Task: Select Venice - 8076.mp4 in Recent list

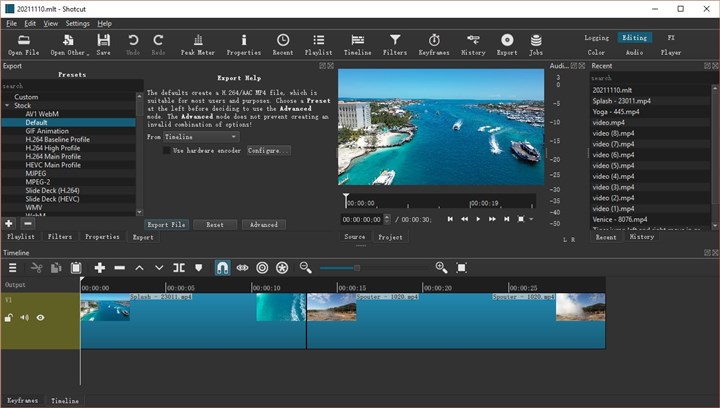Action: coord(620,218)
